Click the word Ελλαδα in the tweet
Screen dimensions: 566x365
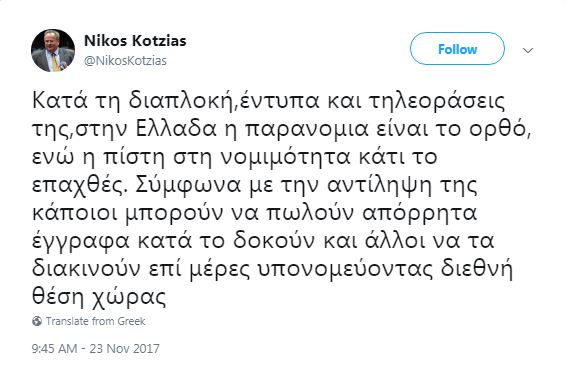coord(176,129)
